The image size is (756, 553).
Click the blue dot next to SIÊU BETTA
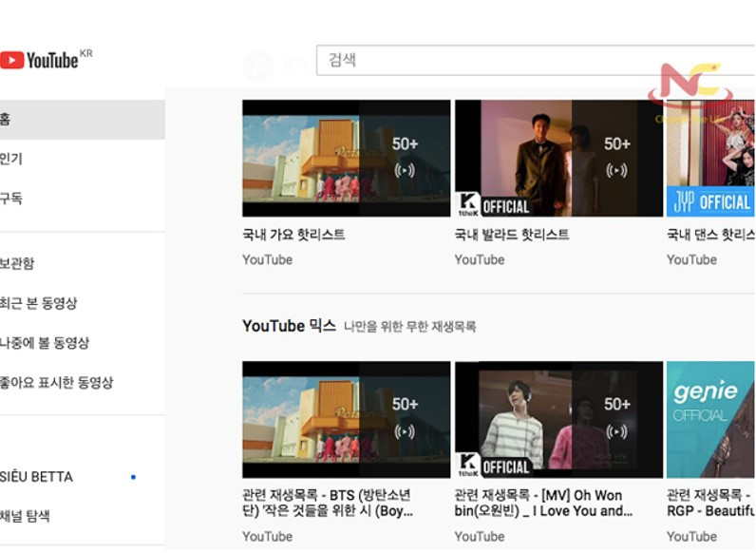pos(134,477)
